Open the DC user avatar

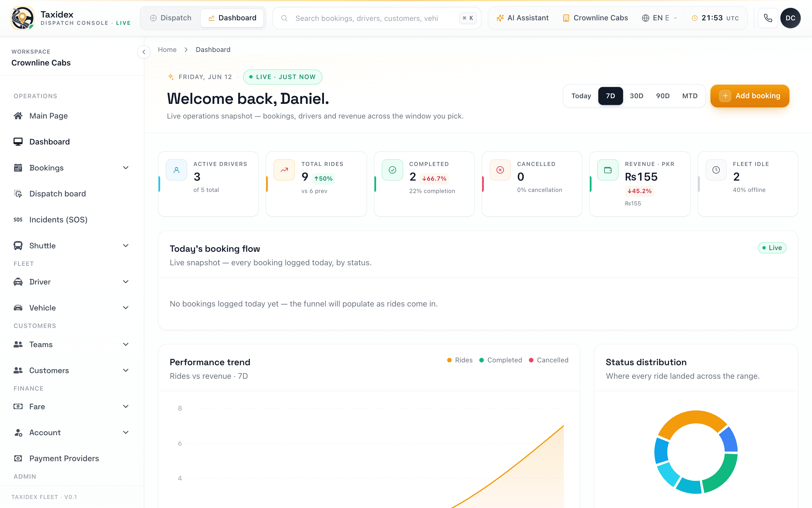coord(791,18)
